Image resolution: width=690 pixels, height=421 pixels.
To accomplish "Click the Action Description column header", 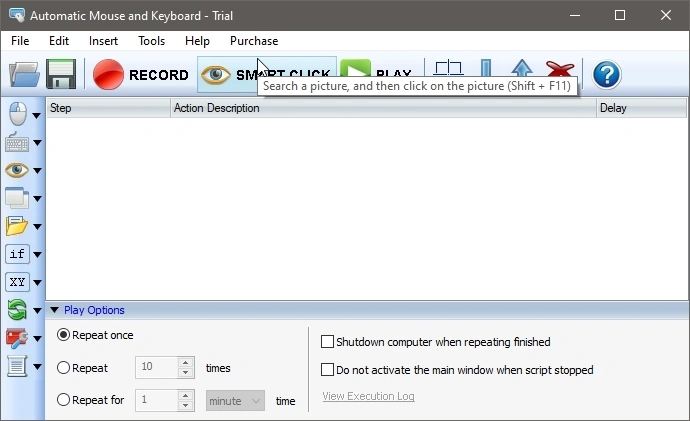I will [383, 108].
